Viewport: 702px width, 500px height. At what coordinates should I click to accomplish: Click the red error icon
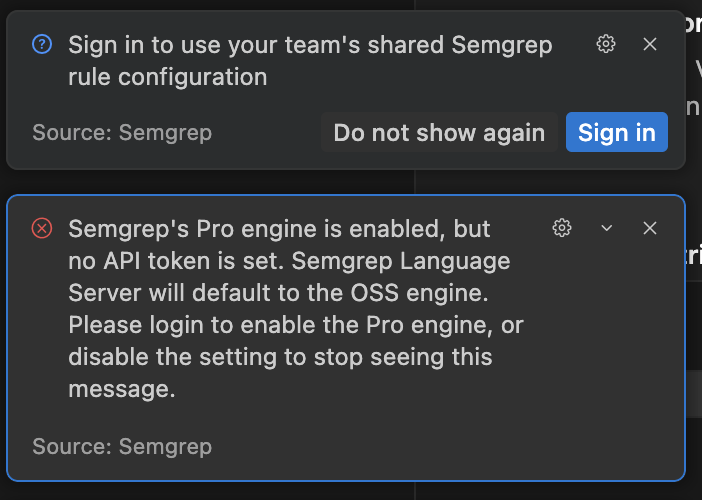click(x=42, y=229)
